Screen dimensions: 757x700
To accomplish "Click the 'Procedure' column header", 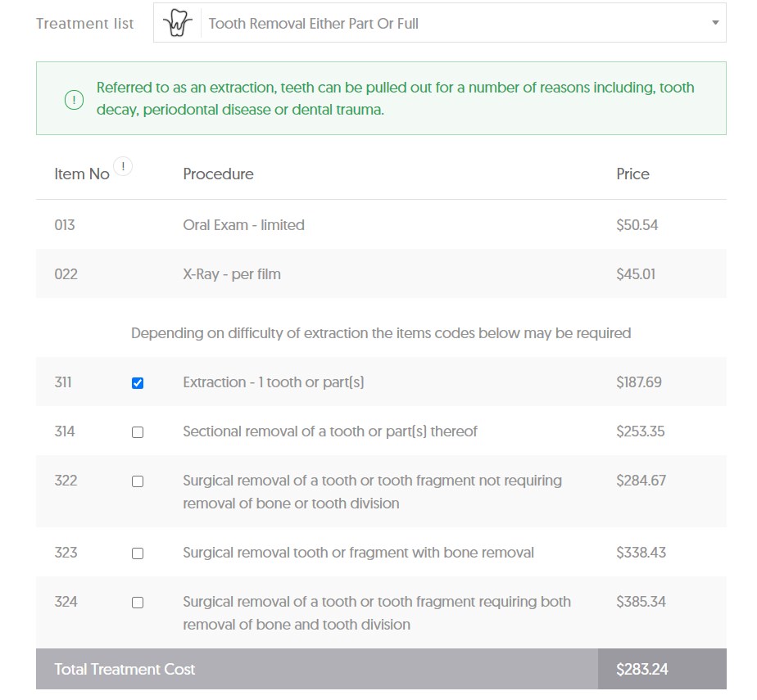I will pos(218,174).
